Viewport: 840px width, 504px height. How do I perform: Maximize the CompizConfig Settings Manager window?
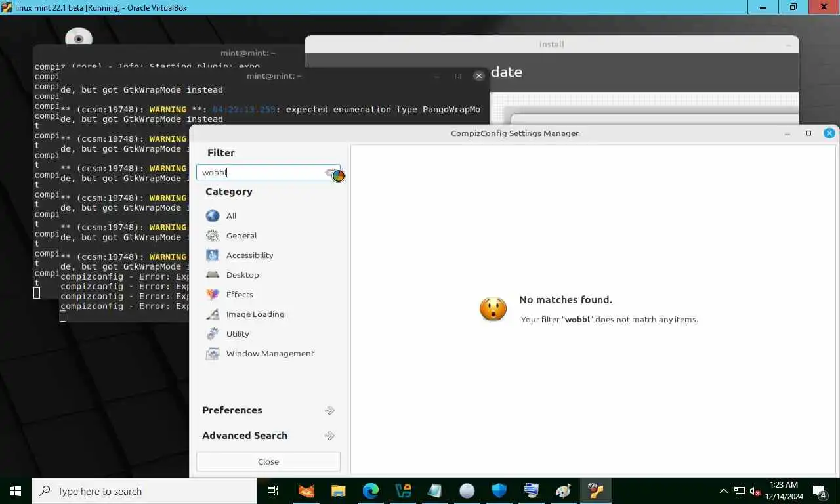point(808,133)
